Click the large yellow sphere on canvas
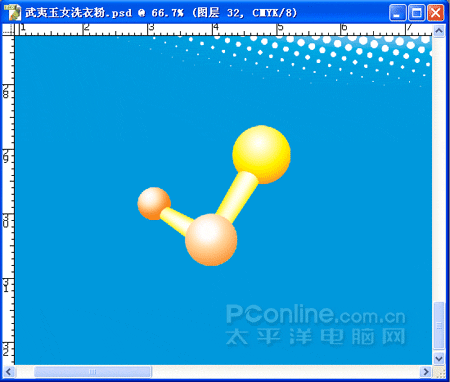This screenshot has height=382, width=450. [x=261, y=154]
